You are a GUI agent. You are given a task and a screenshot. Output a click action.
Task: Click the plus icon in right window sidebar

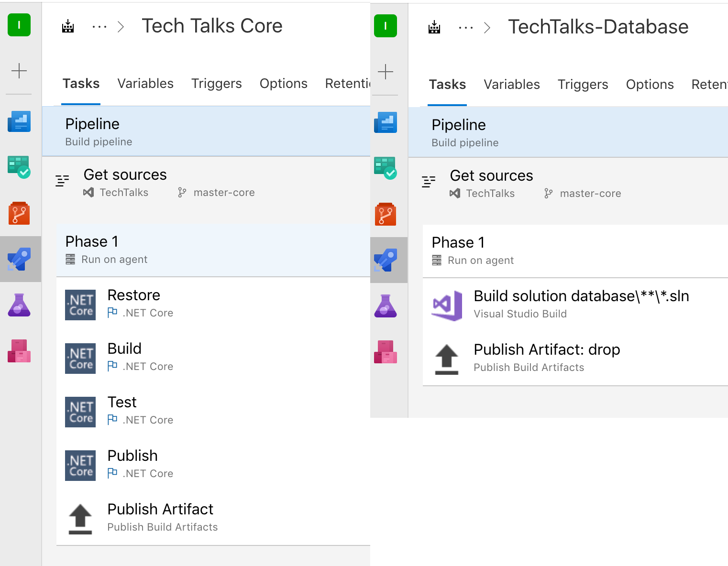click(386, 72)
